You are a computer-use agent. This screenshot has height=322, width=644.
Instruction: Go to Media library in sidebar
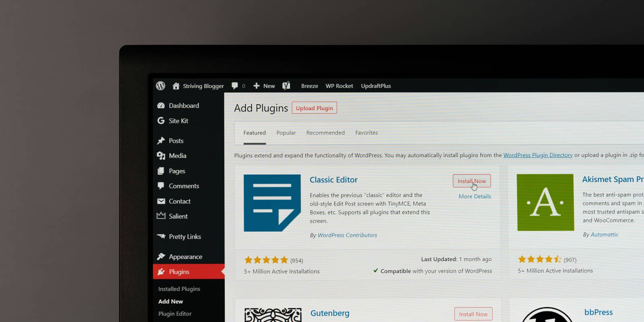(x=177, y=156)
